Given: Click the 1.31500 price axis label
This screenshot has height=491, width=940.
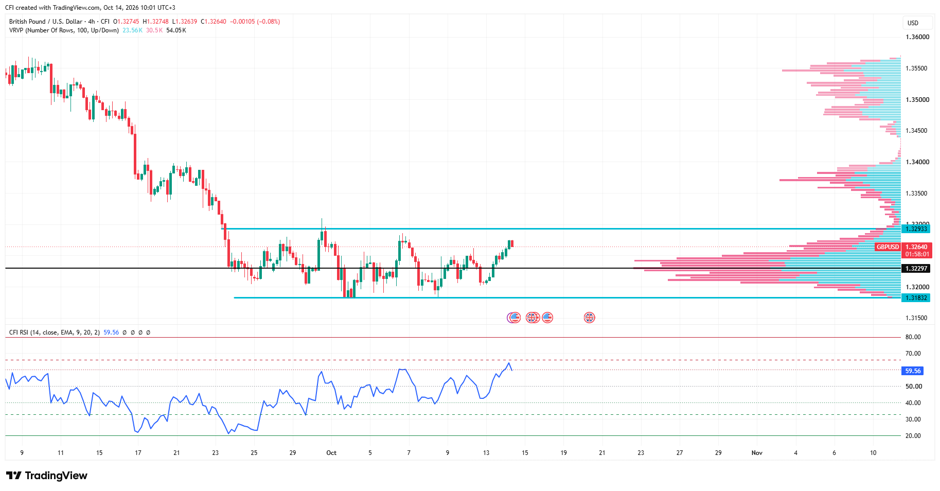Looking at the screenshot, I should coord(917,318).
